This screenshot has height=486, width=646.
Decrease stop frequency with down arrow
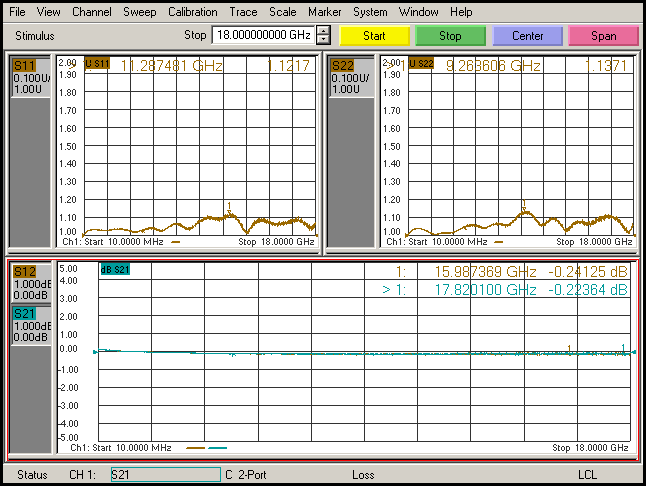[x=323, y=40]
